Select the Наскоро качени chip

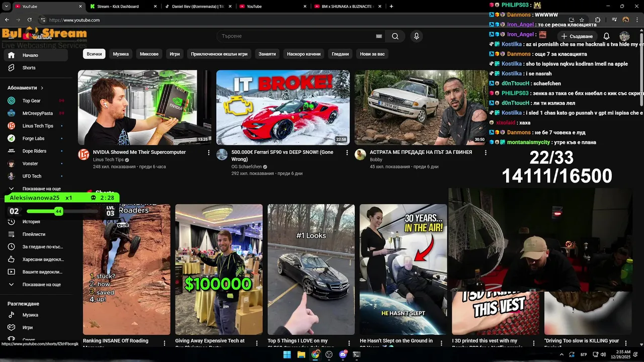pyautogui.click(x=304, y=54)
